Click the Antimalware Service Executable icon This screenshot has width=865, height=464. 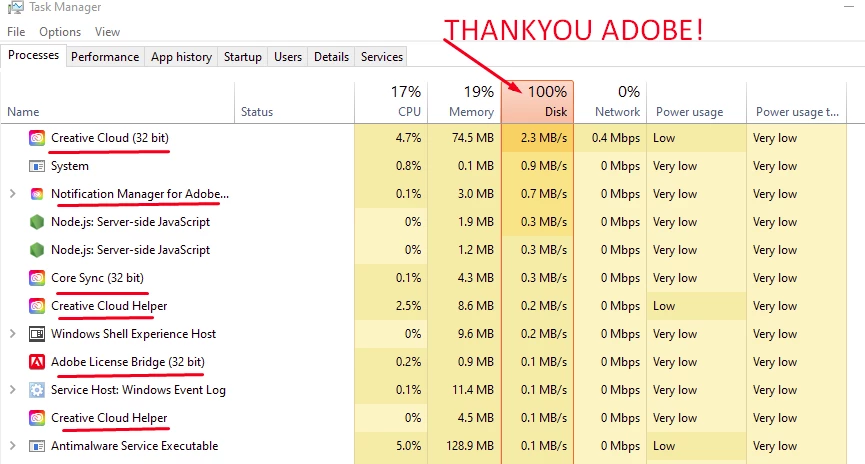[x=37, y=446]
